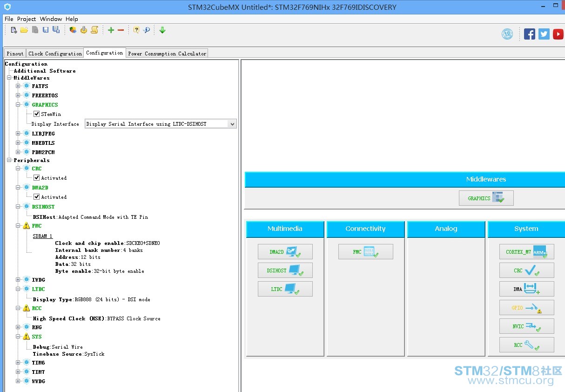
Task: Switch to the Pinout tab
Action: pos(15,54)
